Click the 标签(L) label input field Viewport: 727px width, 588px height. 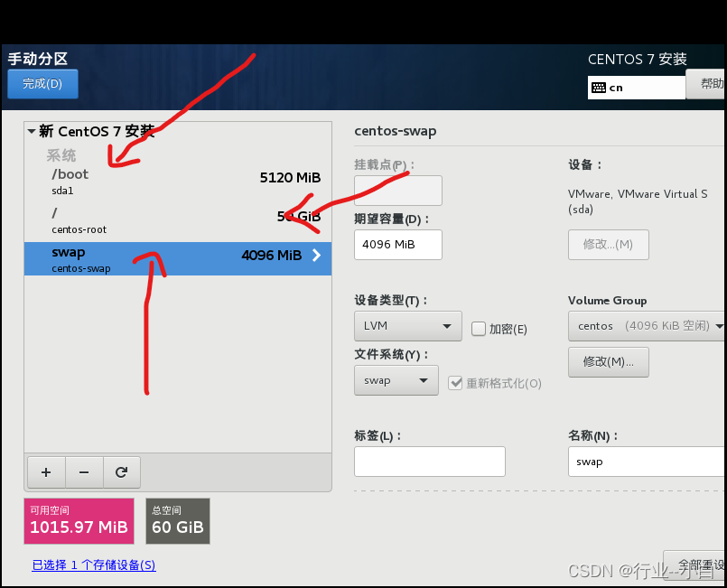point(429,462)
